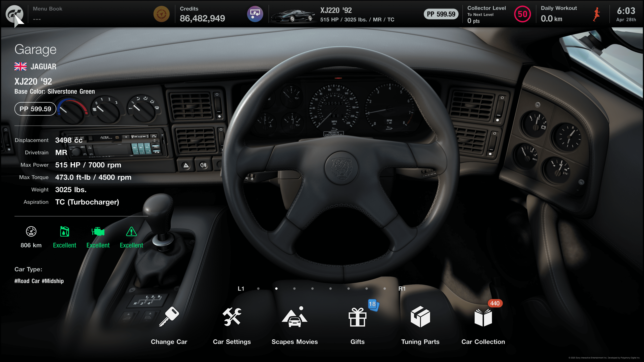Click the Collector Level 50 badge

522,14
